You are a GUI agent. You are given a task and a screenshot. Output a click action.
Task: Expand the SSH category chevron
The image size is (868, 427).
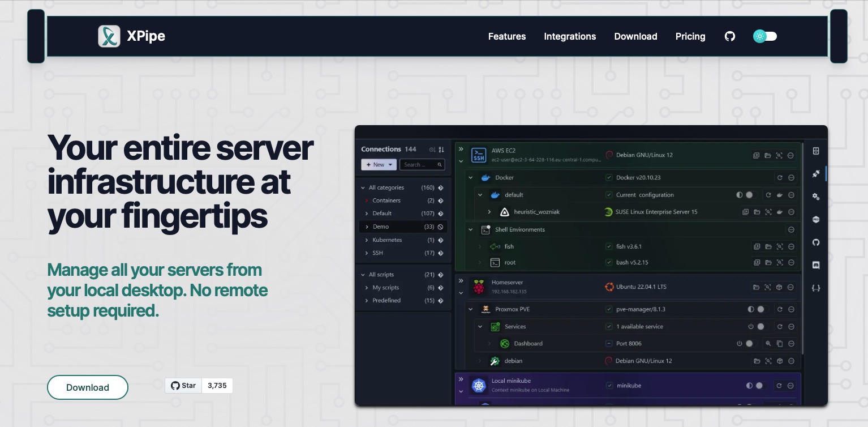(x=367, y=253)
